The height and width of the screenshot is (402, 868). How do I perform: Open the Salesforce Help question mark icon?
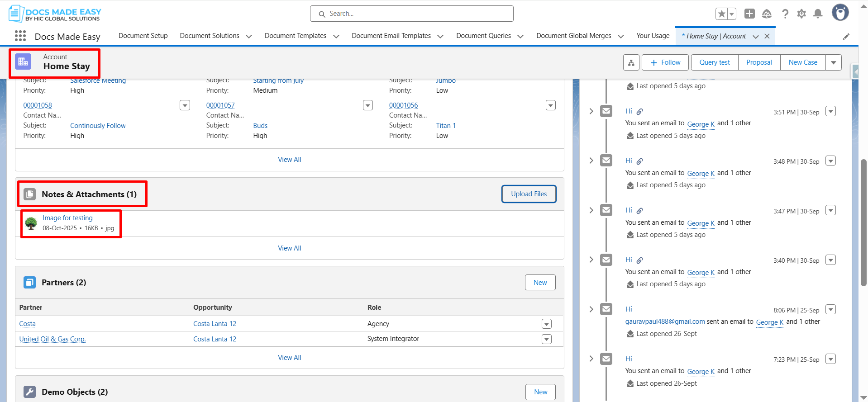(x=785, y=14)
